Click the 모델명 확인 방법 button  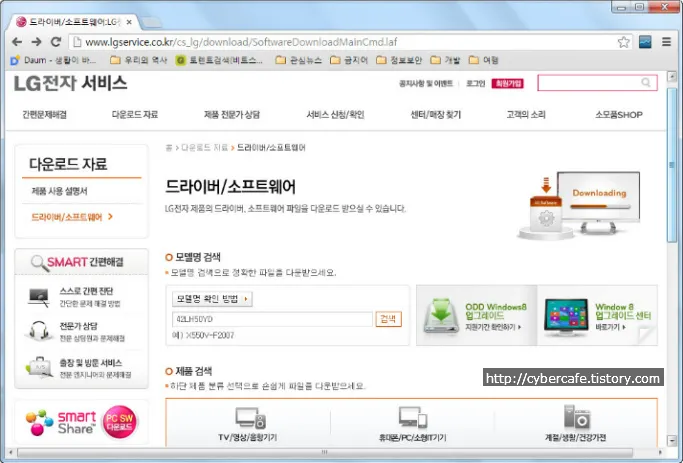pyautogui.click(x=212, y=299)
